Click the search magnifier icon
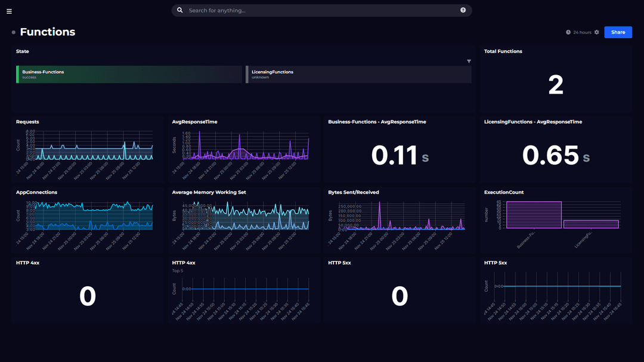This screenshot has height=362, width=644. click(179, 10)
